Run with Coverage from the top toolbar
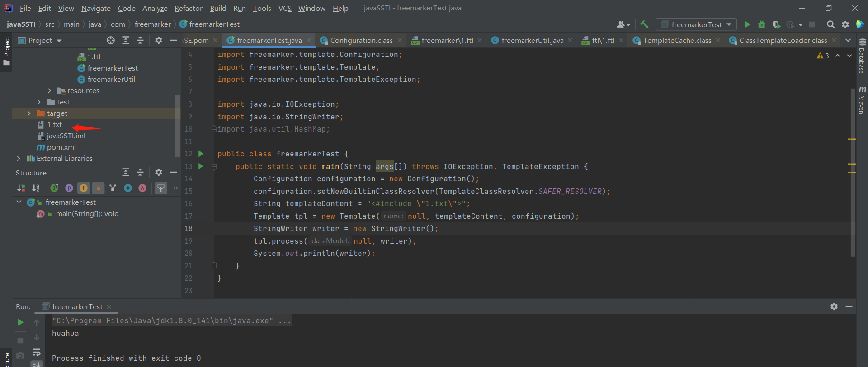 [776, 24]
